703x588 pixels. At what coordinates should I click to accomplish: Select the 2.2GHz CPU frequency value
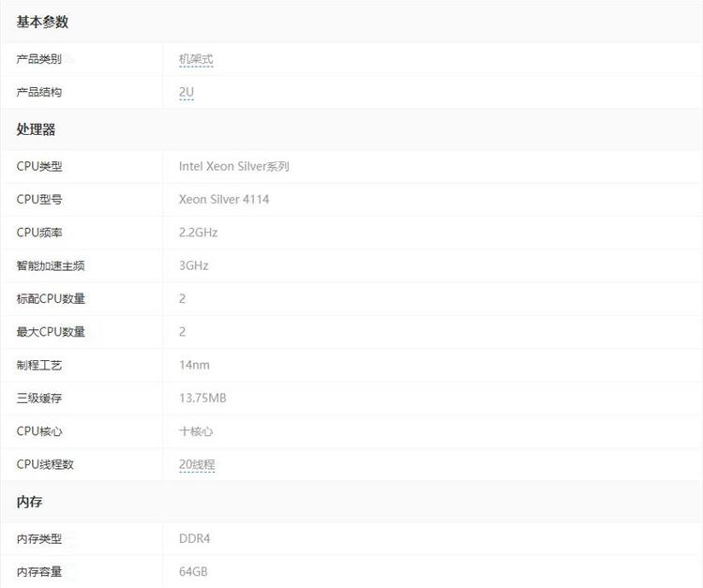click(198, 232)
